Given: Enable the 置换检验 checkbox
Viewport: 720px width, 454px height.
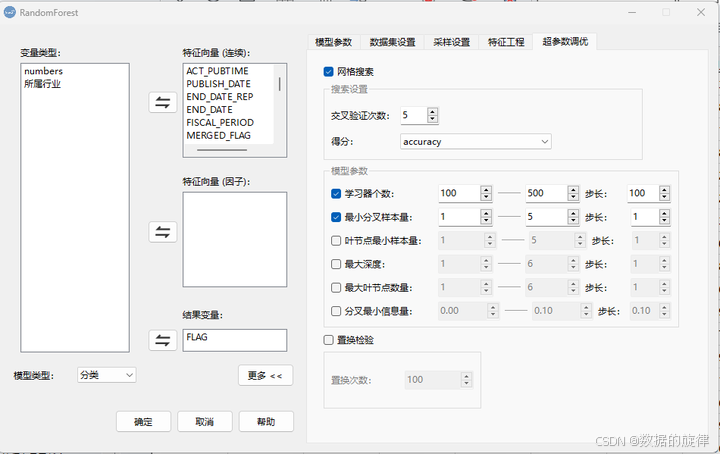Looking at the screenshot, I should 328,340.
